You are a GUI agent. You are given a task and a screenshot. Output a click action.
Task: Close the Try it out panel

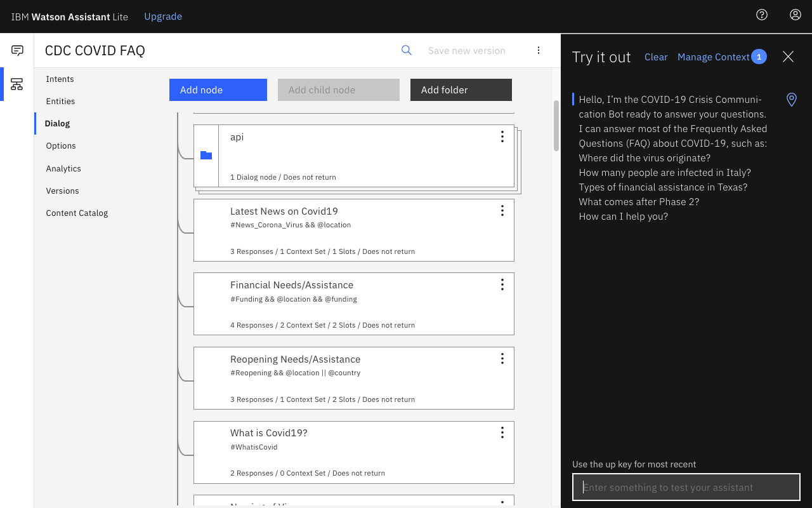pyautogui.click(x=788, y=57)
